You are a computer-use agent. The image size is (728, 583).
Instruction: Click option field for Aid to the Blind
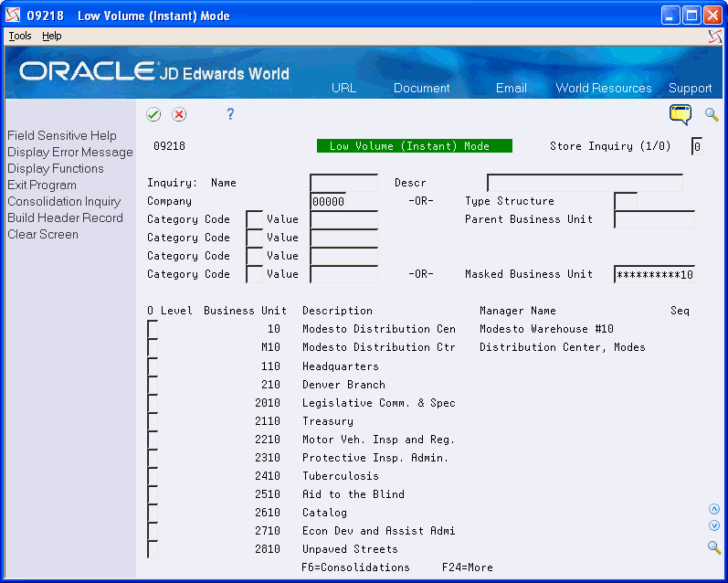coord(153,494)
